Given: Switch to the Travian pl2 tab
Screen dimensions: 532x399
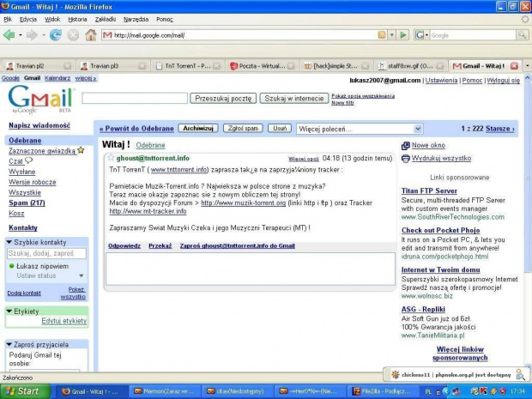Looking at the screenshot, I should pos(38,66).
